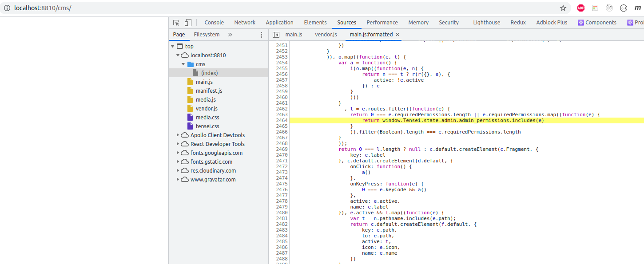
Task: Expand the fonts.googleapis.com node
Action: pos(178,153)
